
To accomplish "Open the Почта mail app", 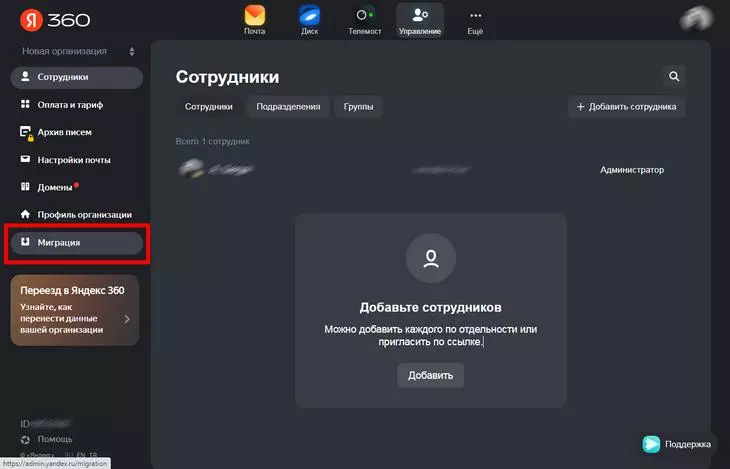I will point(255,20).
